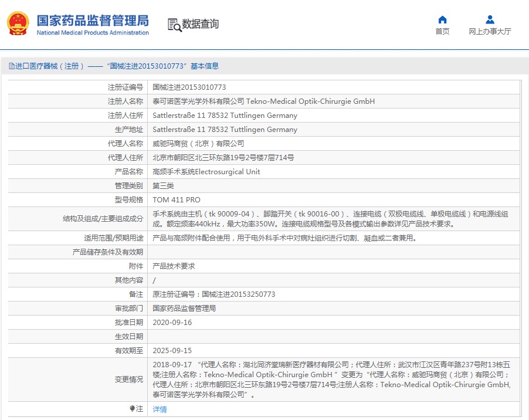Click the 产品名称 label
529x420 pixels.
pyautogui.click(x=129, y=172)
